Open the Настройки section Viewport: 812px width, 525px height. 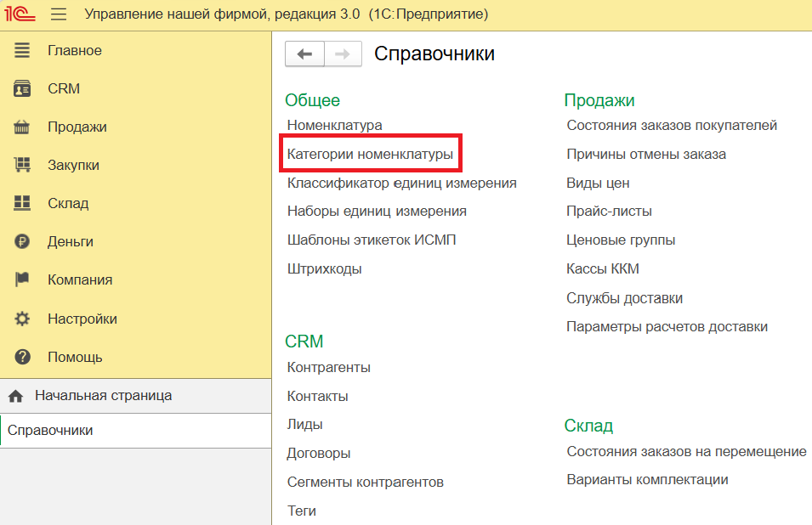[82, 319]
